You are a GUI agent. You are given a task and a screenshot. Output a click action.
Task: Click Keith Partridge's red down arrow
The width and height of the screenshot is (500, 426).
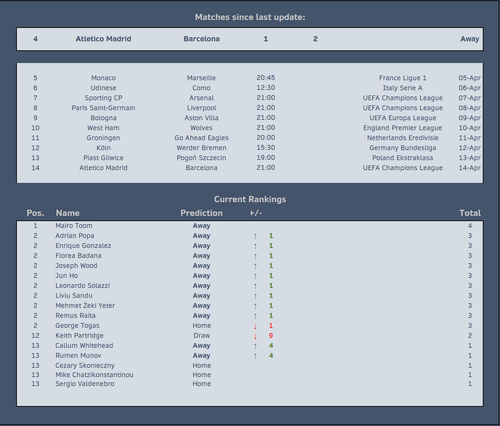click(x=255, y=336)
